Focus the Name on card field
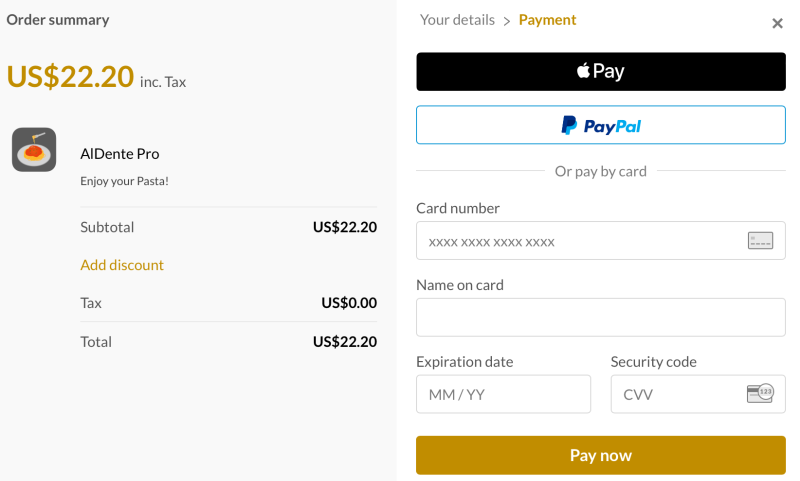Image resolution: width=800 pixels, height=481 pixels. point(601,317)
